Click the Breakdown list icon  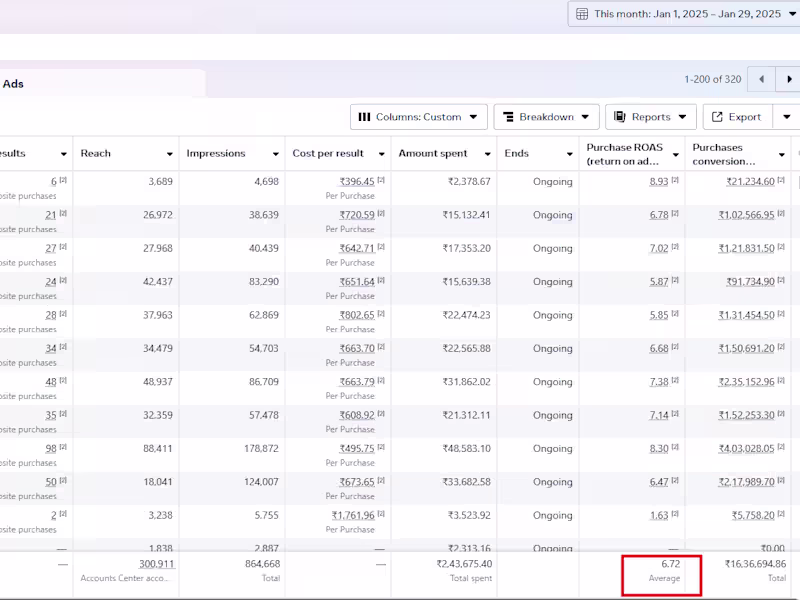click(x=510, y=116)
